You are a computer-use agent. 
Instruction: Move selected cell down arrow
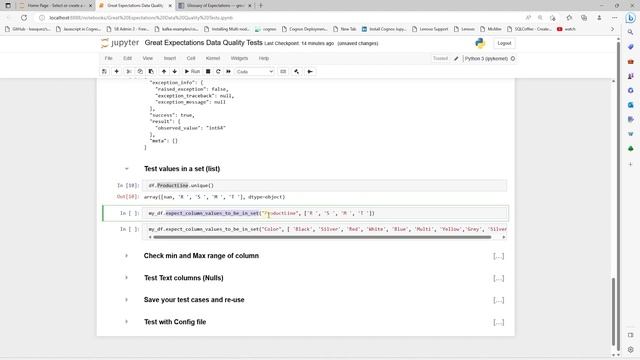[175, 71]
